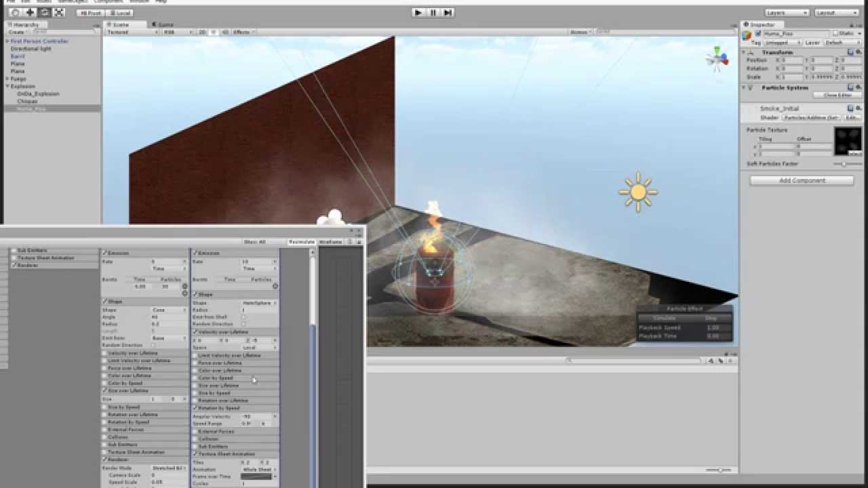Open the Render Mode Stretched Billboard dropdown
This screenshot has width=868, height=488.
168,468
